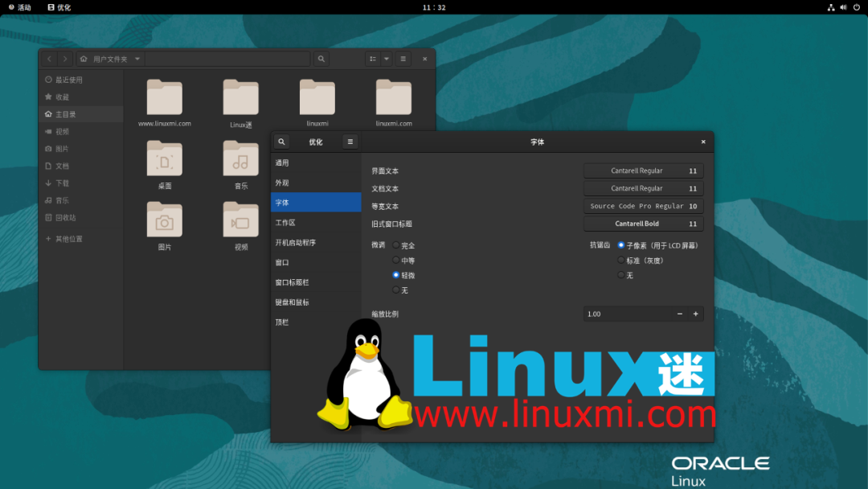Screen dimensions: 868x489
Task: Click power icon in top bar
Action: (x=857, y=7)
